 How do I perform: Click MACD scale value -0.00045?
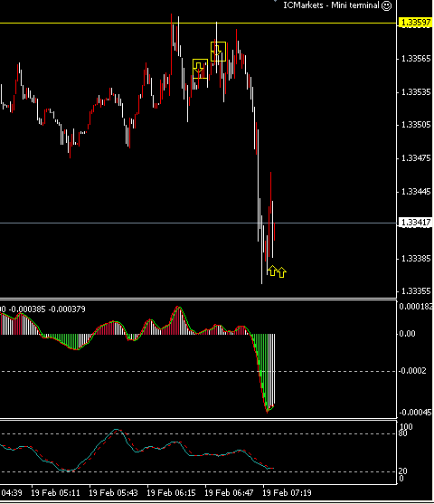[x=416, y=413]
